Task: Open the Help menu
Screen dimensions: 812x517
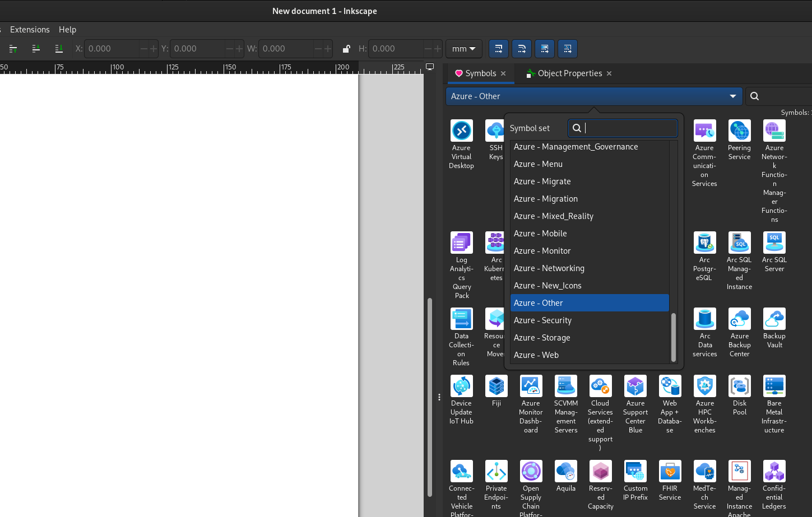Action: click(x=67, y=30)
